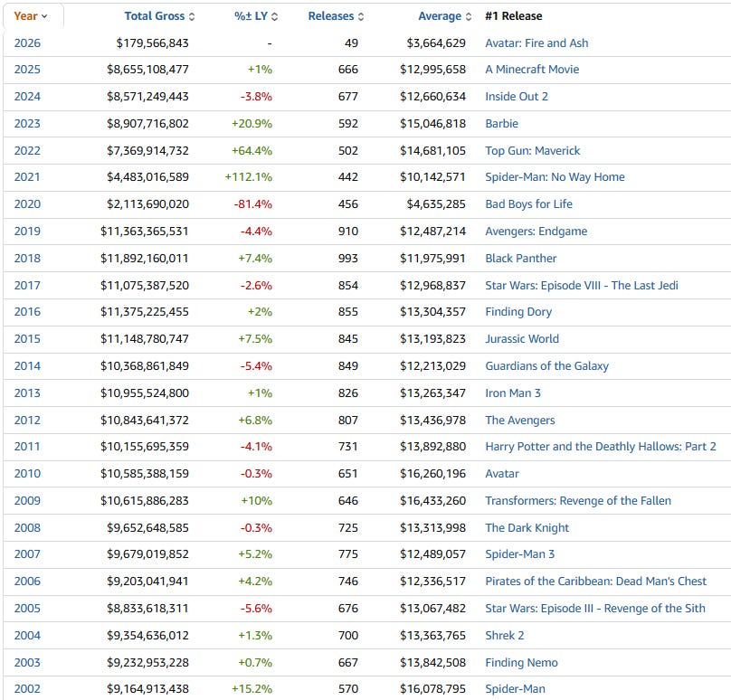Open Spider-Man: No Way Home link
This screenshot has width=731, height=700.
555,177
